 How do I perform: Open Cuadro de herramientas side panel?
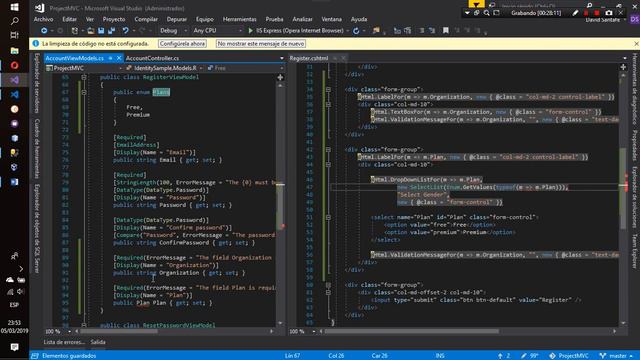[37, 149]
